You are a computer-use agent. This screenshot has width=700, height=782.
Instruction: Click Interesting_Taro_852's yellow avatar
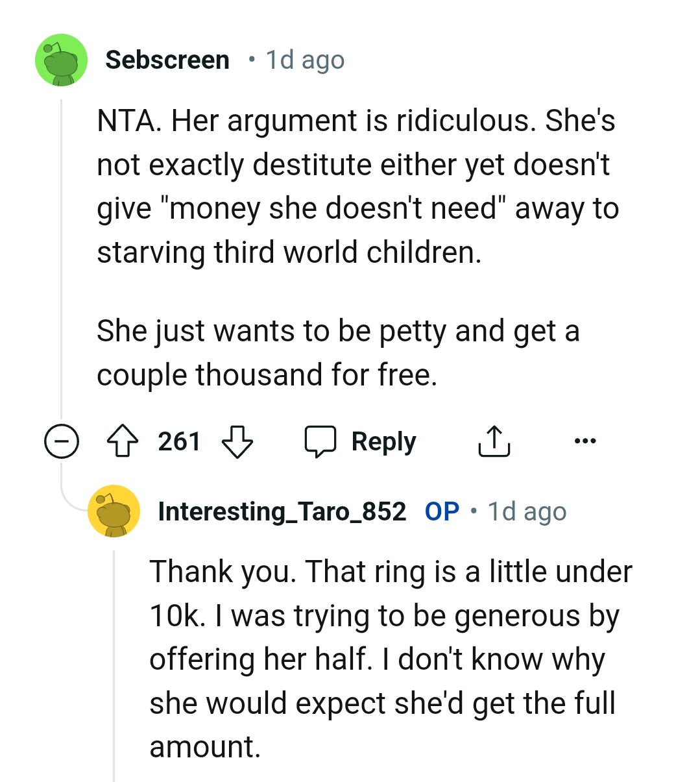pos(114,511)
